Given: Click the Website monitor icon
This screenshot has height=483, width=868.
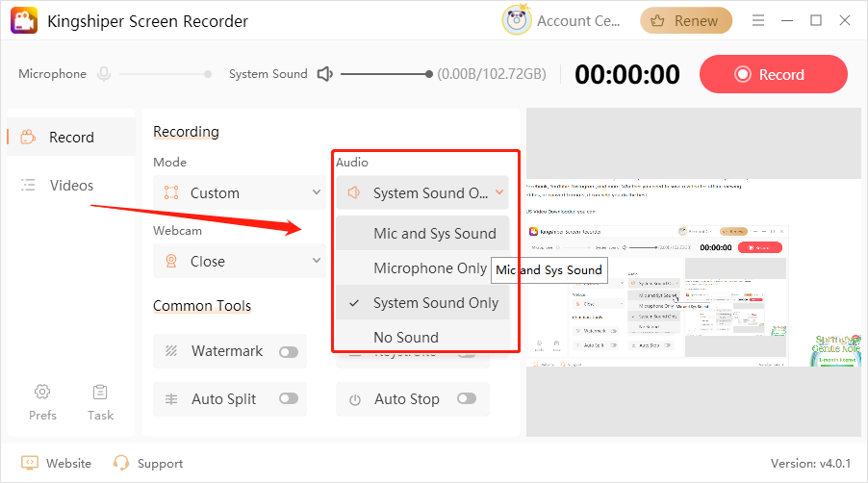Looking at the screenshot, I should 30,463.
